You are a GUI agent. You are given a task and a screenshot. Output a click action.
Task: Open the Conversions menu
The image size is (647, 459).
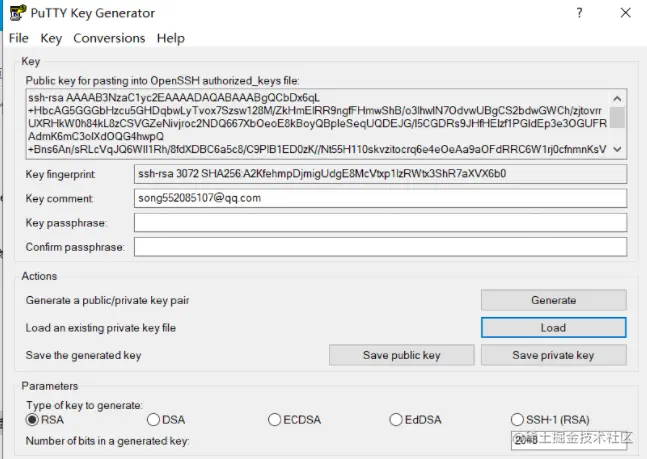pyautogui.click(x=109, y=38)
